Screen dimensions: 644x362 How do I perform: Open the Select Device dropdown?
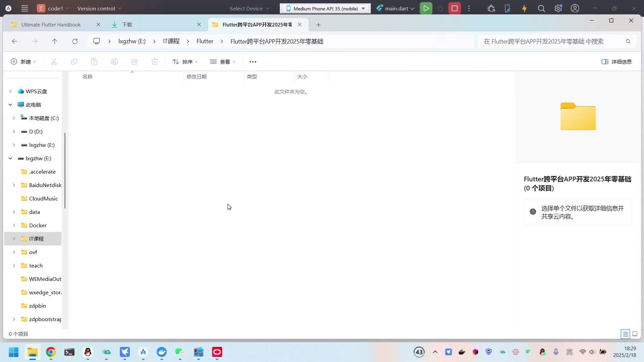click(x=249, y=8)
